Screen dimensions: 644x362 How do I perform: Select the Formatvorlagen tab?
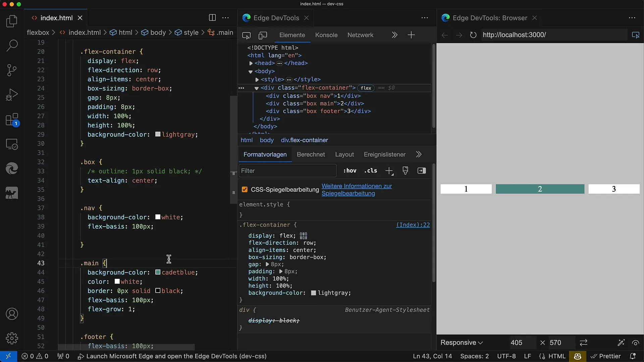[x=265, y=155]
